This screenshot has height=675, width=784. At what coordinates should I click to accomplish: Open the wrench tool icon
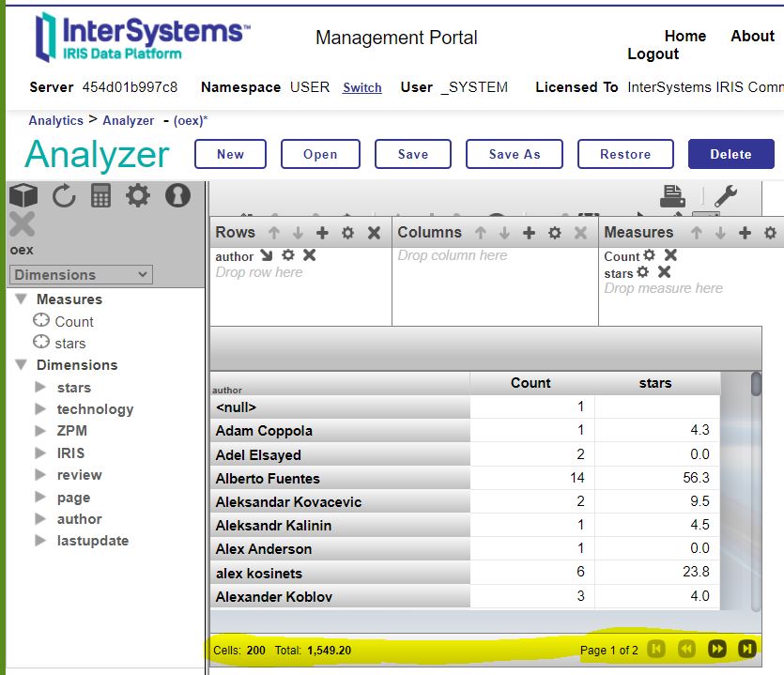pyautogui.click(x=725, y=195)
